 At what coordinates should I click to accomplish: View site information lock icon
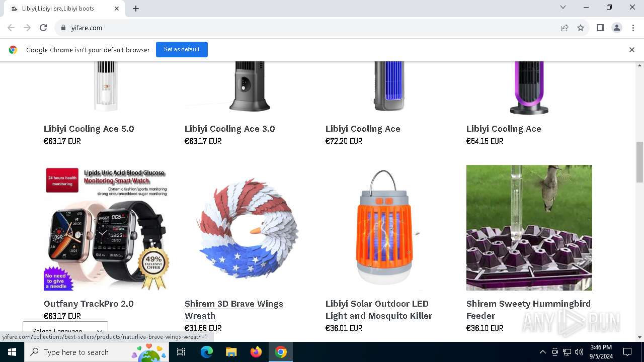pyautogui.click(x=63, y=28)
